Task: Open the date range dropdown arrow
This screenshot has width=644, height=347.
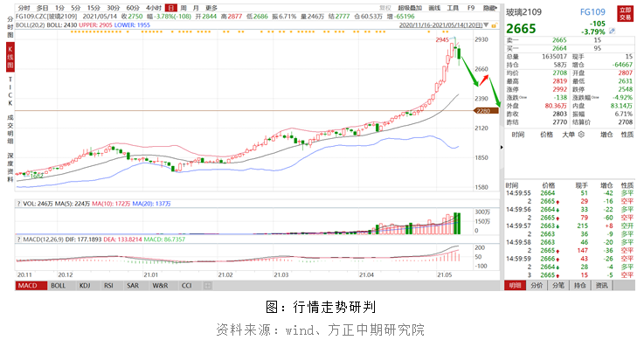Action: click(487, 25)
